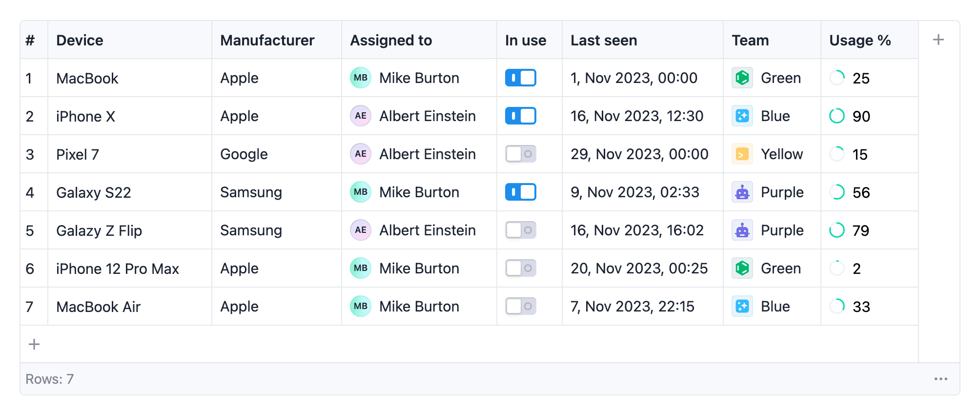Click the Blue team icon for MacBook Air

pos(742,307)
